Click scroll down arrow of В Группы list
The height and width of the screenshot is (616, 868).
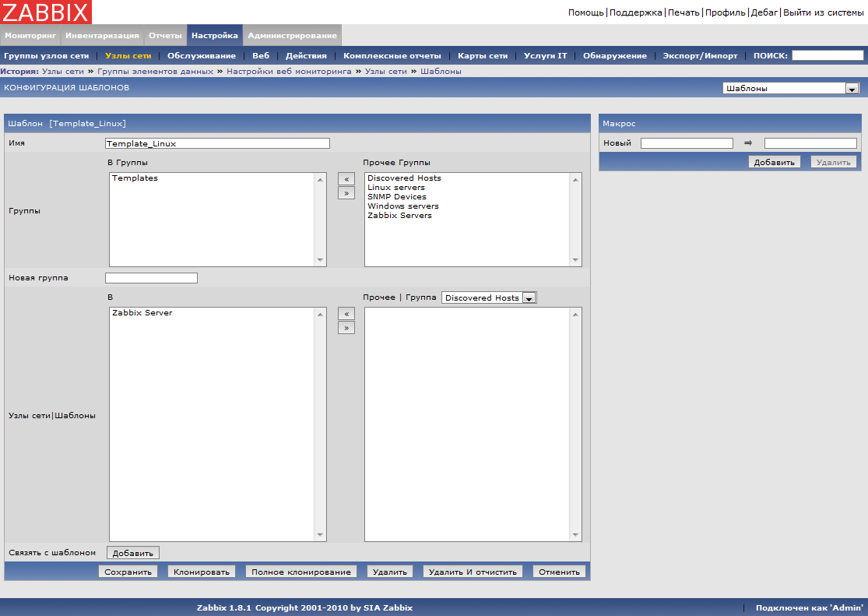320,260
